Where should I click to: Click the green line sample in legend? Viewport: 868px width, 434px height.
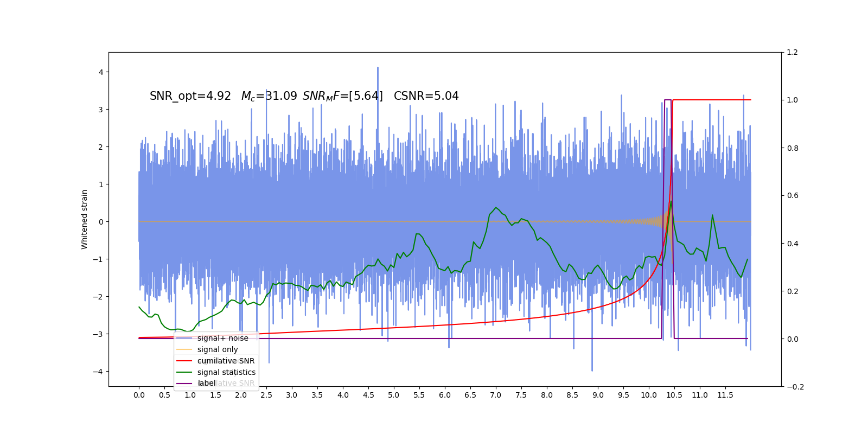point(184,372)
